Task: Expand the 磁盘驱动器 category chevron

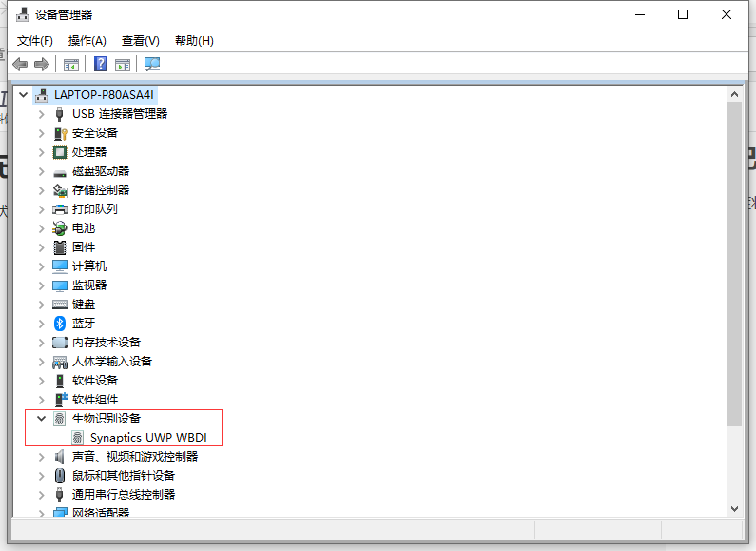Action: point(42,171)
